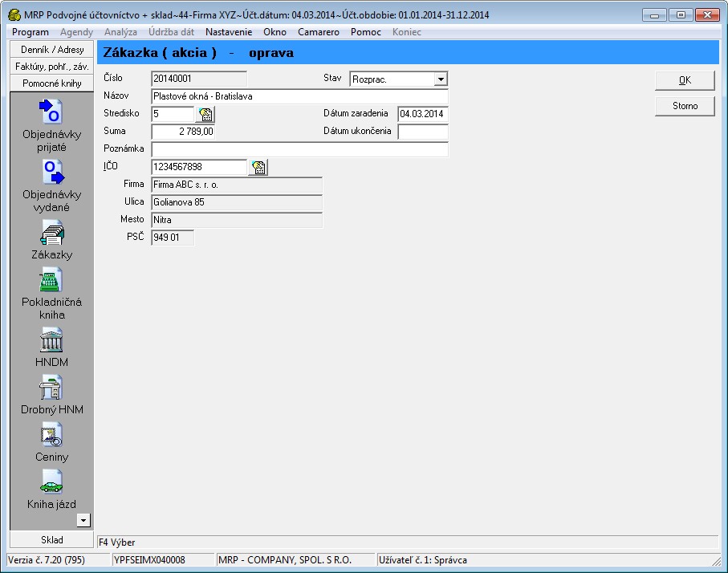Show more sidebar items with down arrow
Viewport: 728px width, 573px height.
coord(83,520)
